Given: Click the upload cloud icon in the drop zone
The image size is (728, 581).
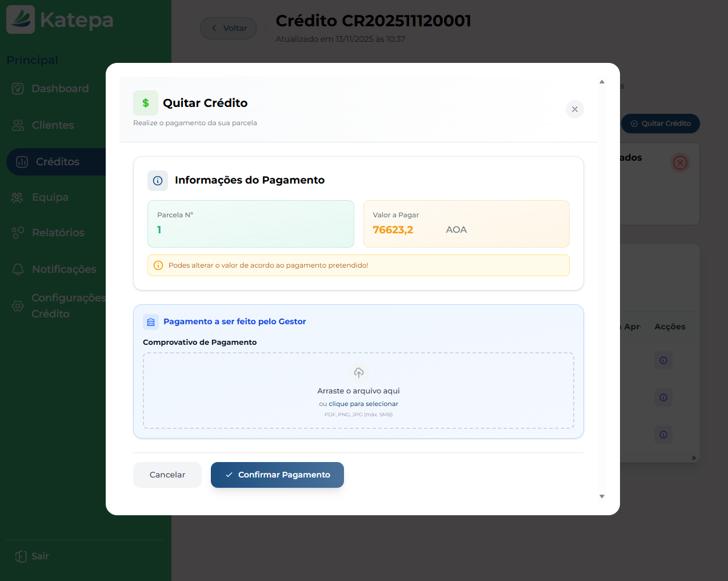Looking at the screenshot, I should [x=358, y=373].
